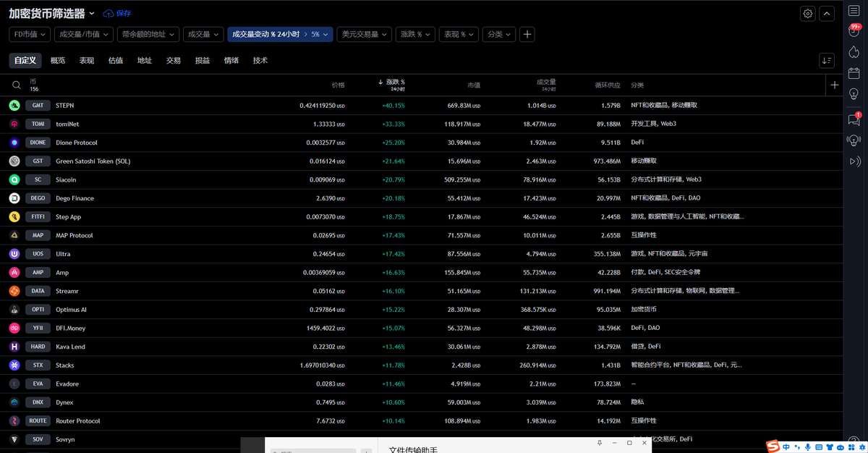Click the Step App FITFI coin logo

pyautogui.click(x=14, y=216)
